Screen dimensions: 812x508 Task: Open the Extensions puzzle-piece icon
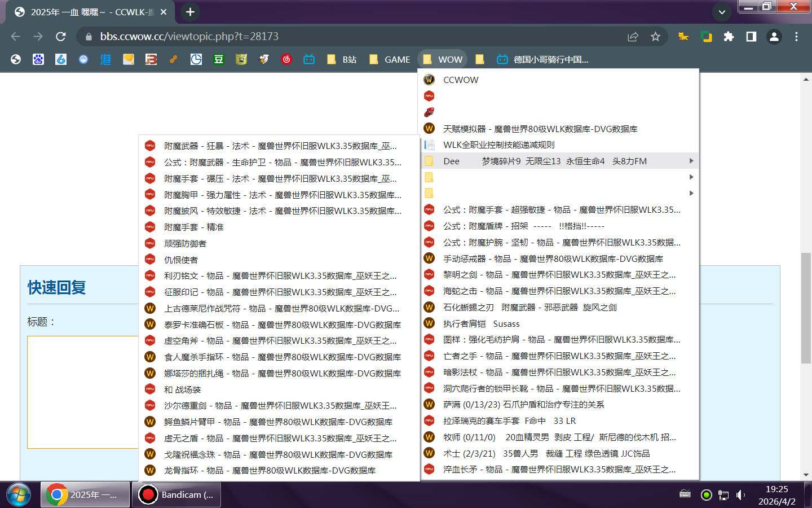(x=729, y=36)
